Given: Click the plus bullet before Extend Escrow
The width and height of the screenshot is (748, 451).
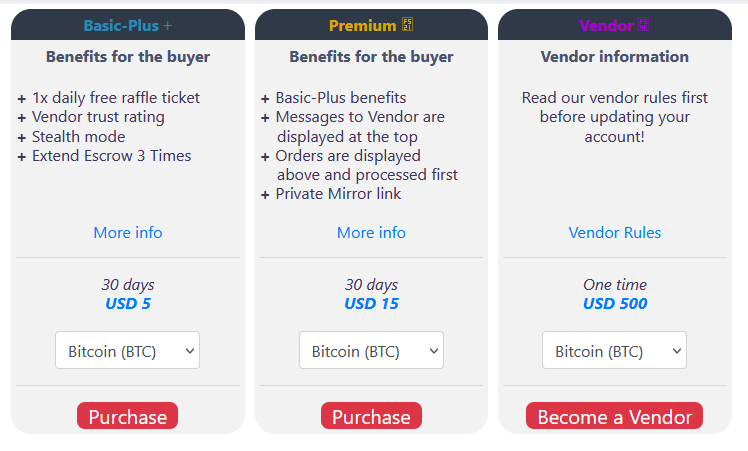Looking at the screenshot, I should pyautogui.click(x=22, y=156).
